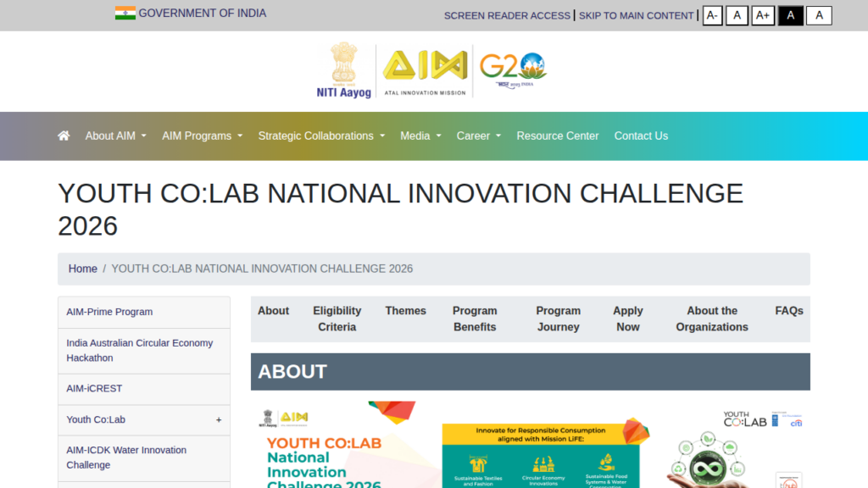Open the About AIM dropdown menu
Image resolution: width=868 pixels, height=488 pixels.
point(115,136)
